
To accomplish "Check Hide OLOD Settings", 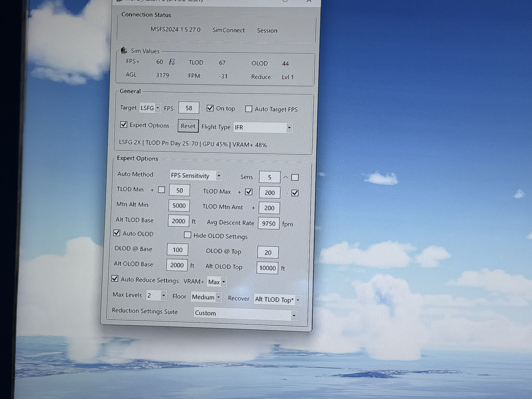I will pos(187,235).
